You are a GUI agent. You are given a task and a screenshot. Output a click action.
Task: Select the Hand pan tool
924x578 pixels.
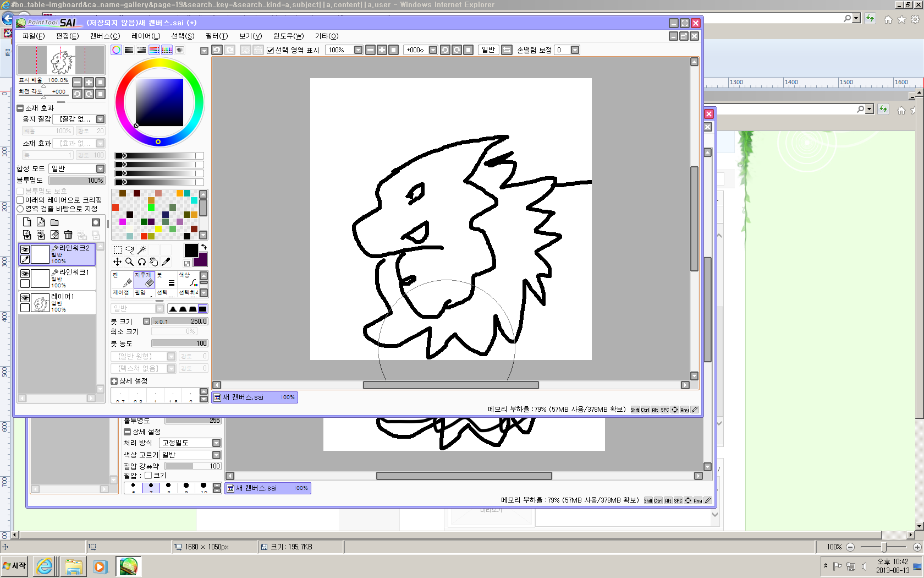tap(154, 262)
